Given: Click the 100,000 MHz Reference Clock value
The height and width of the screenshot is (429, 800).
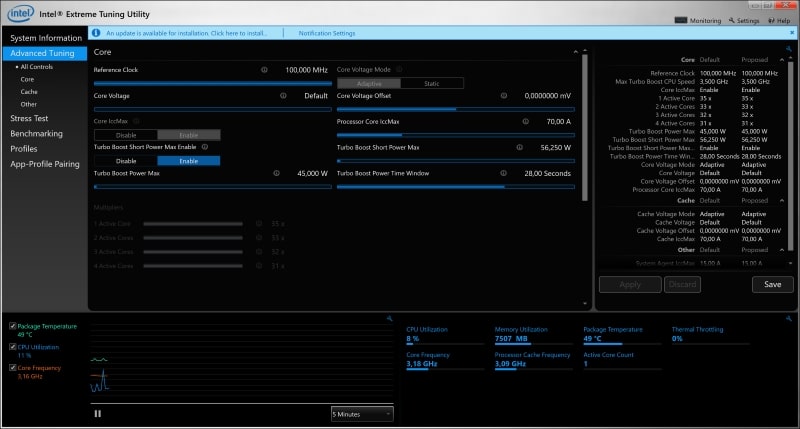Looking at the screenshot, I should point(306,70).
